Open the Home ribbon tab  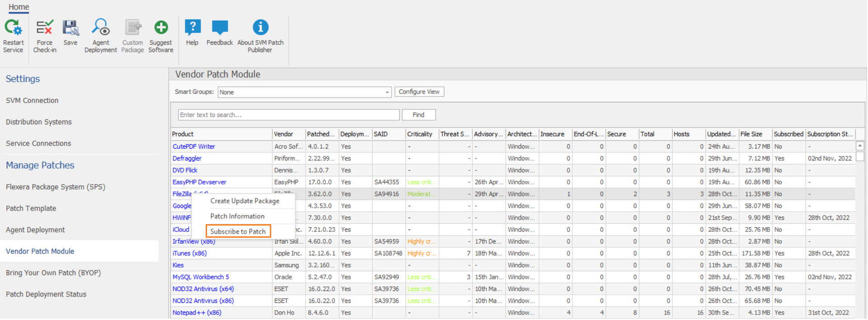19,7
